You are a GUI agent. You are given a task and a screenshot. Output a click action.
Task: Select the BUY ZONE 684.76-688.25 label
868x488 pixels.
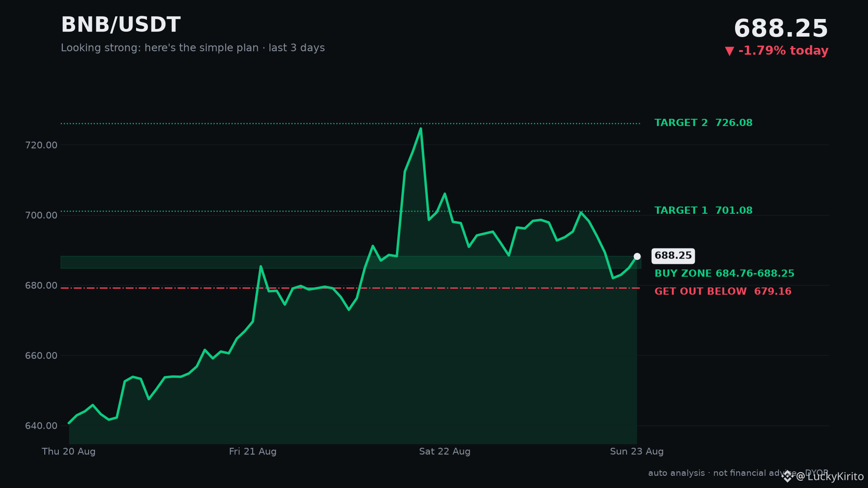[724, 273]
